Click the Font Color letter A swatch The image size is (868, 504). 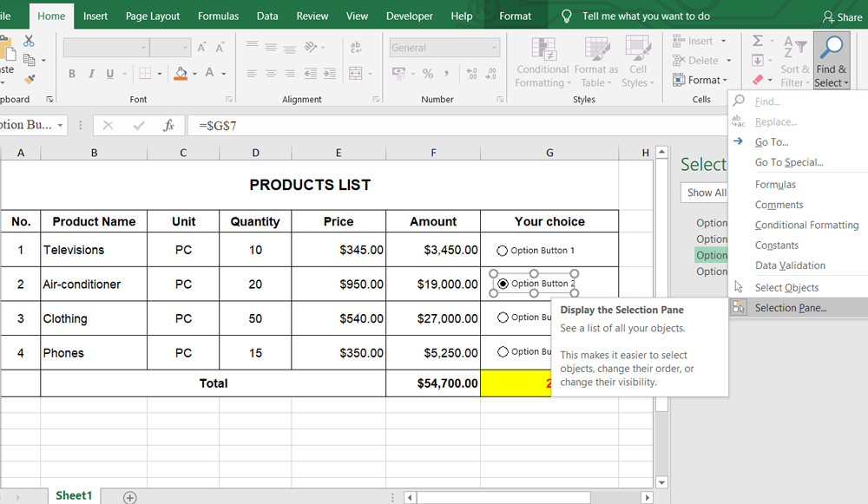[210, 73]
